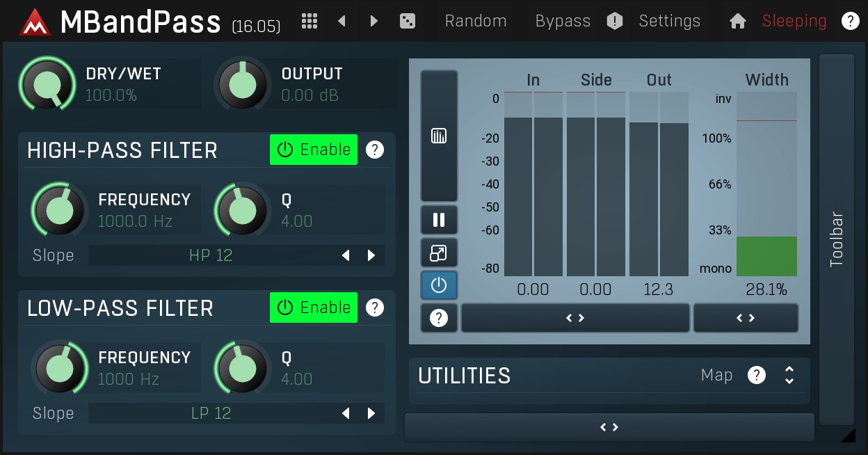Select previous Low-Pass slope with left arrow

pos(346,413)
